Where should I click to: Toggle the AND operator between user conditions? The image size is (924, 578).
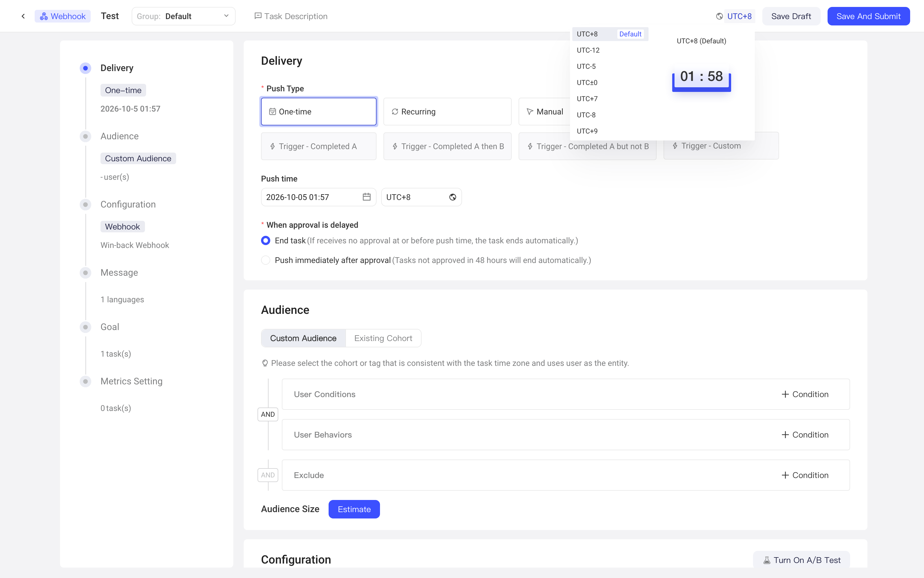coord(268,414)
